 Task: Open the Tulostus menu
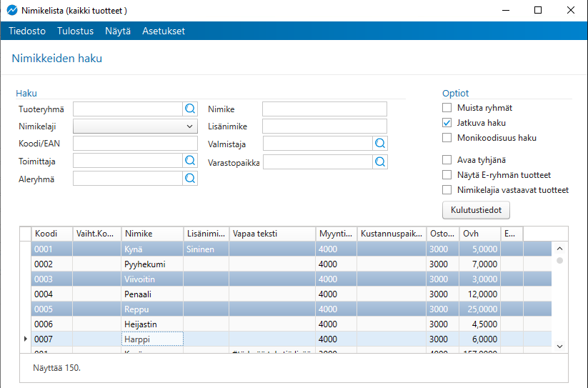(x=75, y=31)
